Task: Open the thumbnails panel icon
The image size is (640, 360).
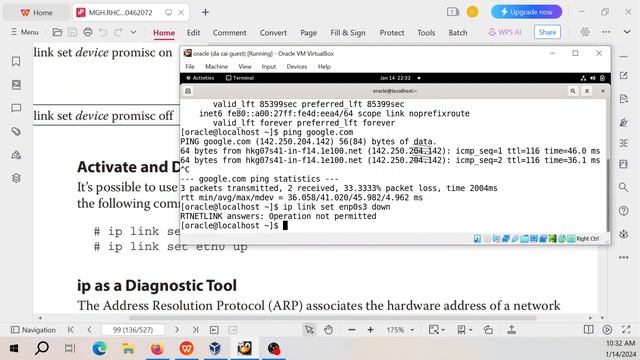Action: (16, 84)
